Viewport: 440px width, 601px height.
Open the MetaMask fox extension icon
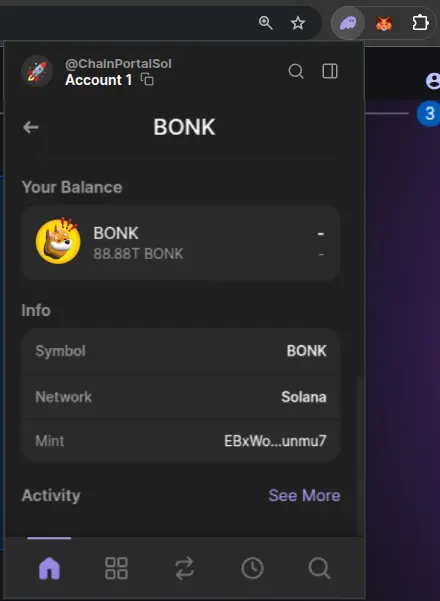pos(384,23)
